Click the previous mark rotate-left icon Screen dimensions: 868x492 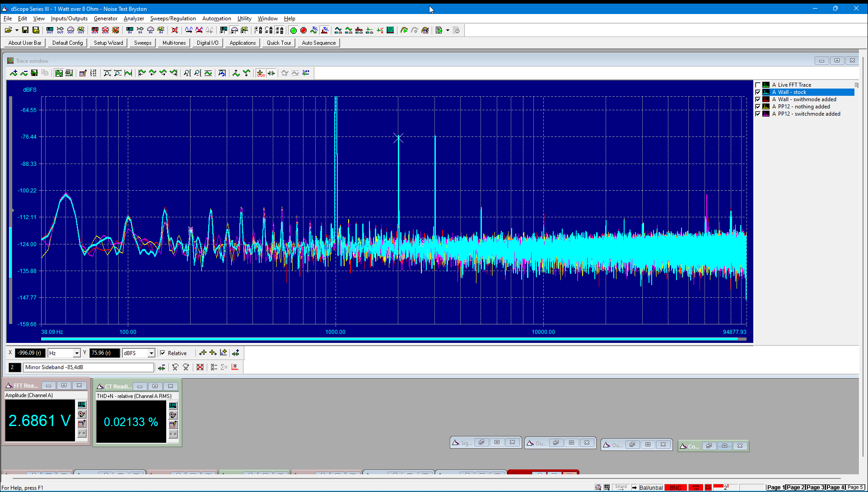(175, 367)
